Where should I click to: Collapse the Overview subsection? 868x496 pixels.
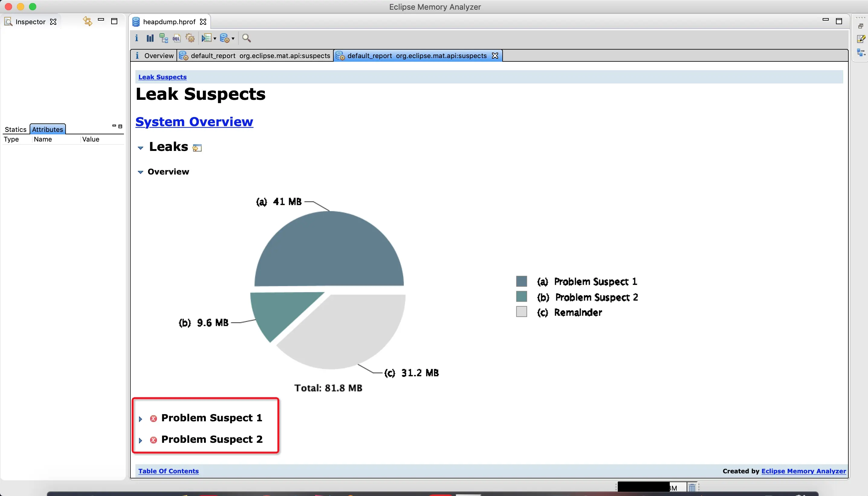(x=140, y=172)
